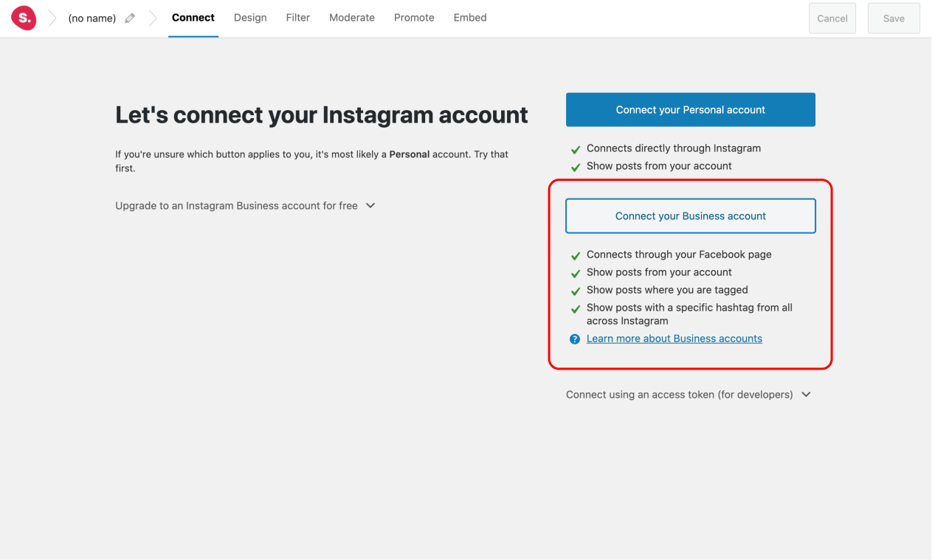Click the pencil icon to rename feed

click(130, 18)
